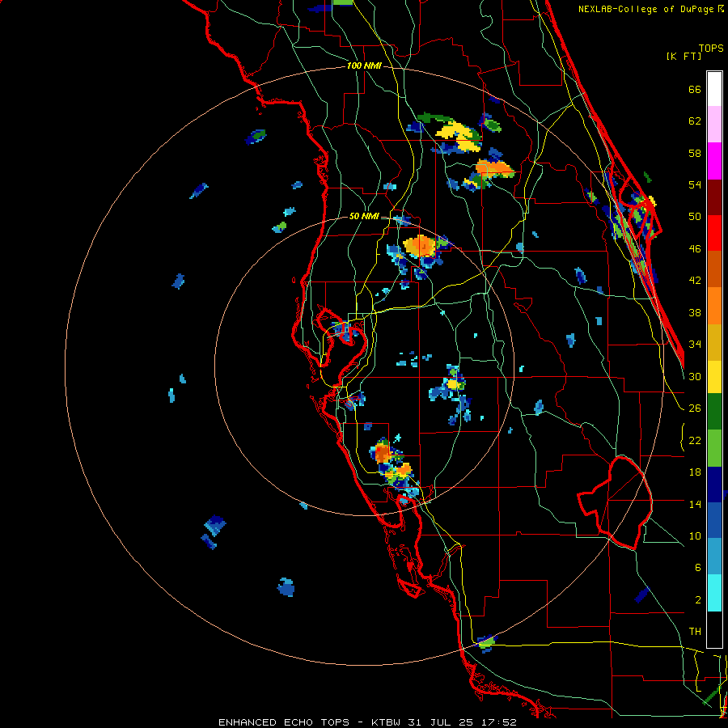Click the black TH threshold swatch
Viewport: 728px width, 728px height.
click(x=714, y=629)
